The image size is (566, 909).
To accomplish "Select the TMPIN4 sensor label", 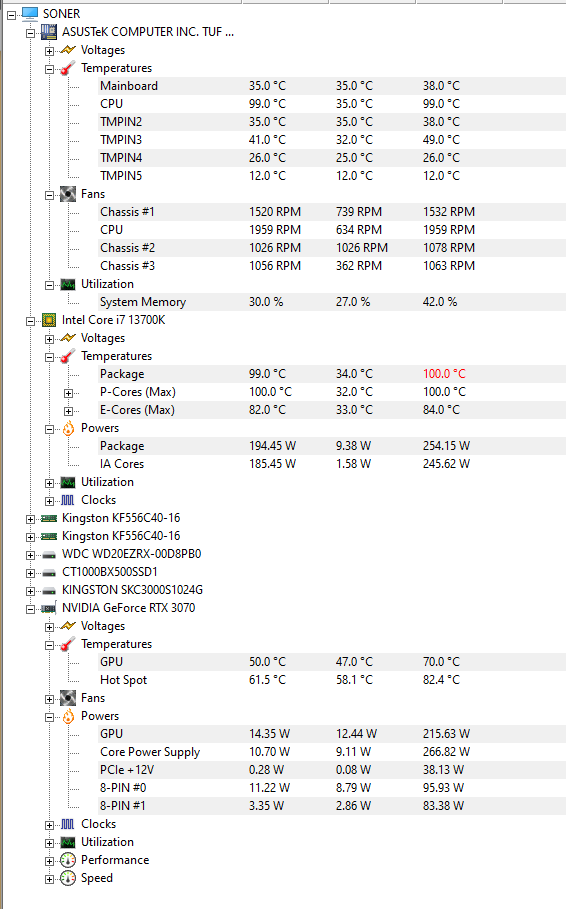I will point(121,158).
